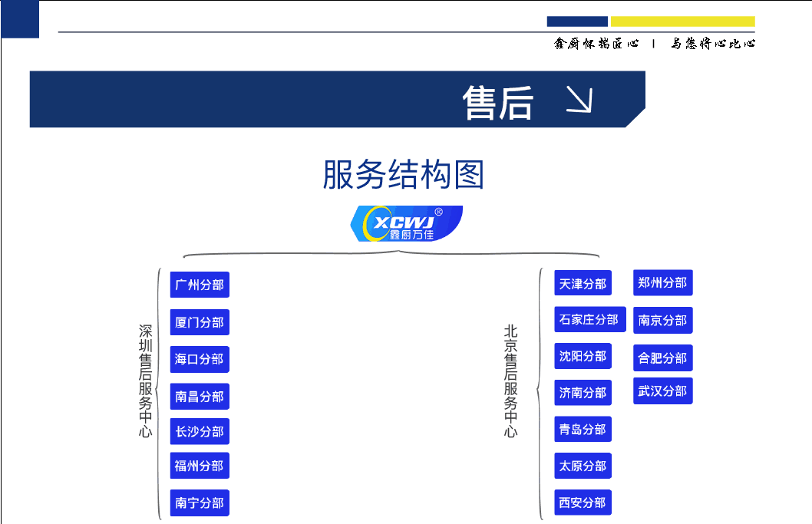Choose the 南昌分部 branch box
Image resolution: width=812 pixels, height=524 pixels.
coord(200,397)
